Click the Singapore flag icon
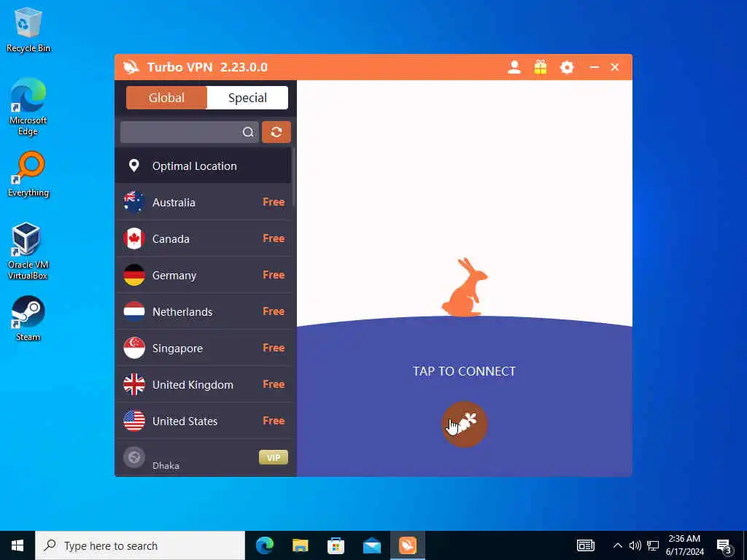This screenshot has width=747, height=560. click(x=134, y=348)
